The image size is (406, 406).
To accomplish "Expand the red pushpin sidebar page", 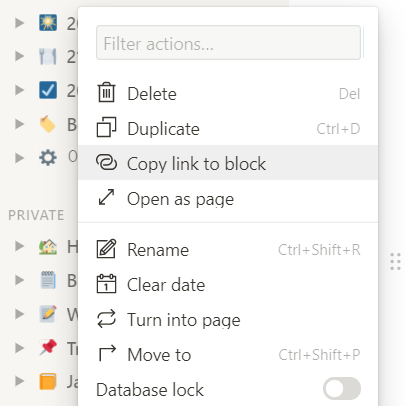I will pyautogui.click(x=20, y=348).
